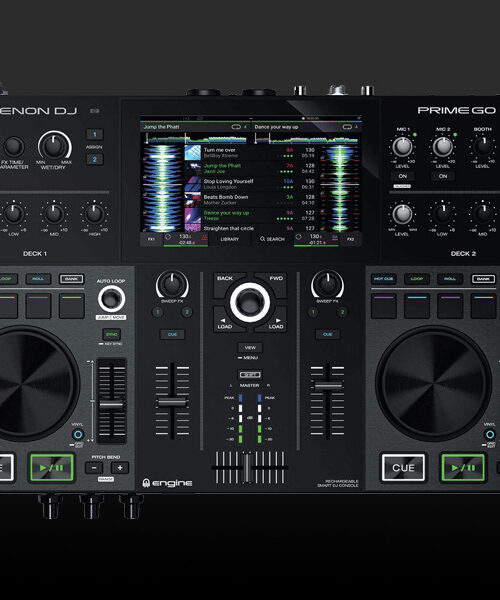The height and width of the screenshot is (600, 500).
Task: Click the central browse encoder knob
Action: pyautogui.click(x=250, y=302)
